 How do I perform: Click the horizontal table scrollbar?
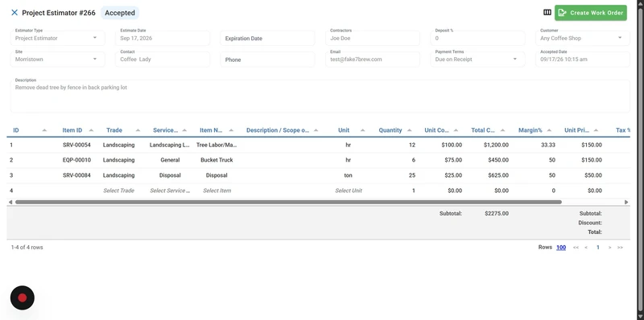pyautogui.click(x=288, y=202)
